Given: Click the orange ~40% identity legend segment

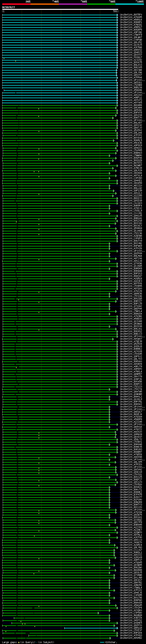Looking at the screenshot, I should tap(45, 4).
